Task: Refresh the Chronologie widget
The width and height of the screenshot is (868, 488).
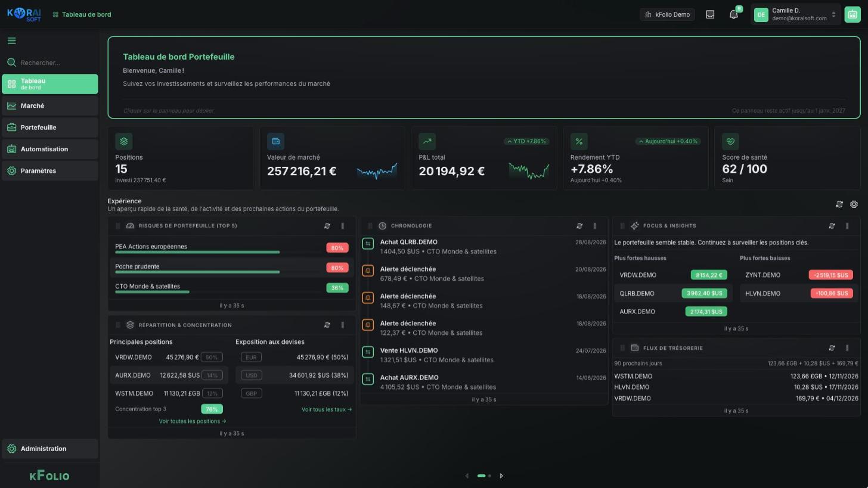Action: coord(579,226)
